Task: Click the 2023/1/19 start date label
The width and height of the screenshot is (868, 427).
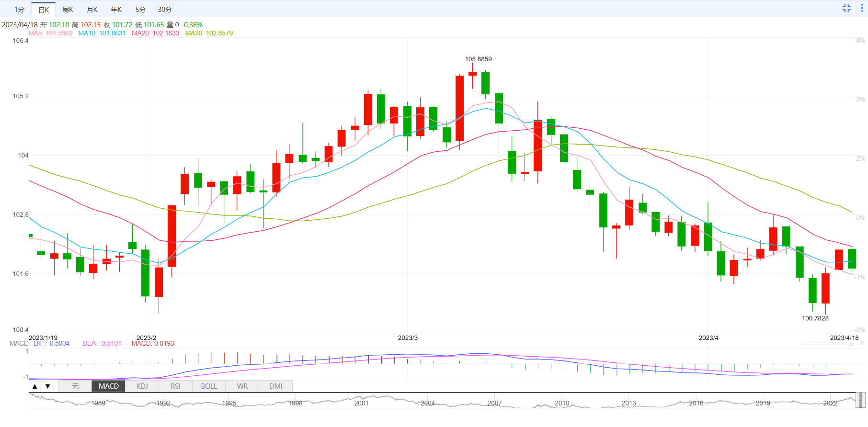Action: point(43,337)
